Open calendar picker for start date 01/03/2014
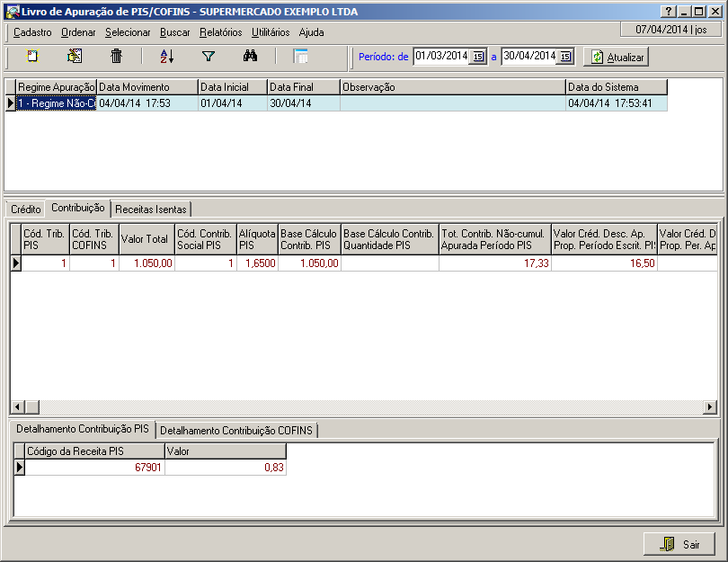The height and width of the screenshot is (562, 728). point(478,57)
